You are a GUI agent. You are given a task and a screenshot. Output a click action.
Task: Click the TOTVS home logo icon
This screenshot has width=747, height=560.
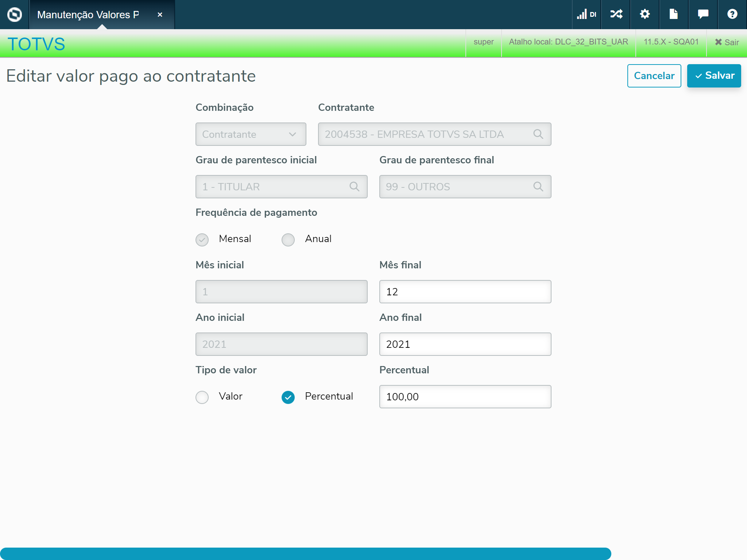point(15,15)
